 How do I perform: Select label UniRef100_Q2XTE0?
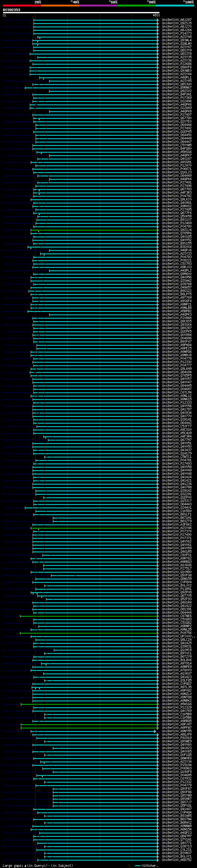tap(177, 121)
